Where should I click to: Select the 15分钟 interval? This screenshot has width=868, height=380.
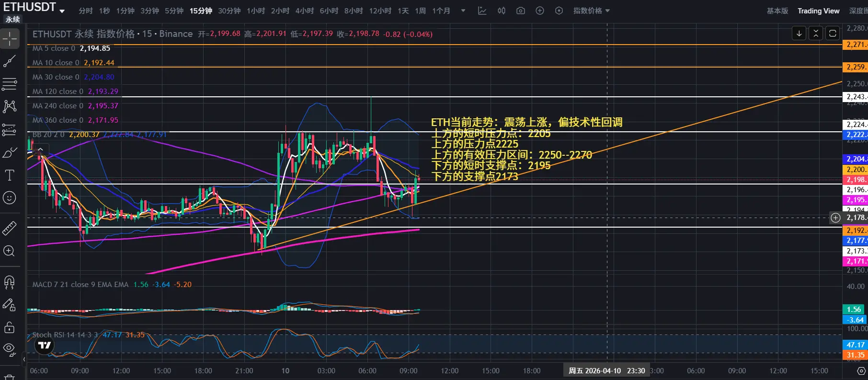point(201,11)
